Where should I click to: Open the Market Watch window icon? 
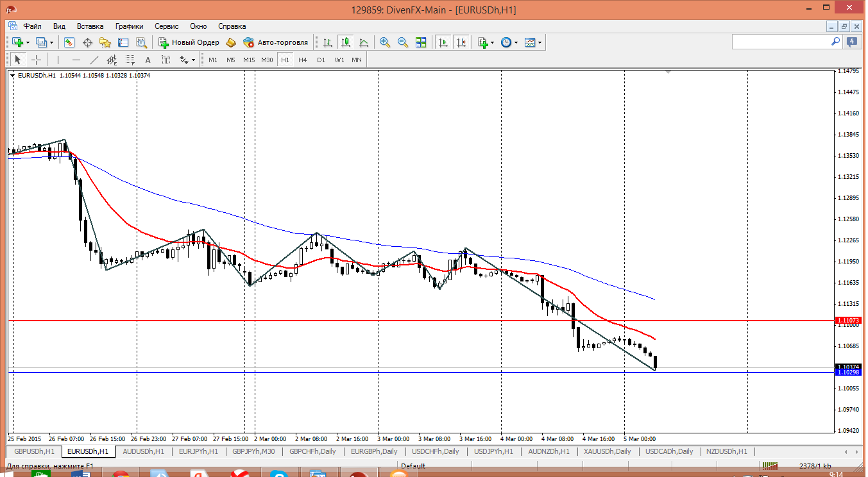tap(69, 42)
